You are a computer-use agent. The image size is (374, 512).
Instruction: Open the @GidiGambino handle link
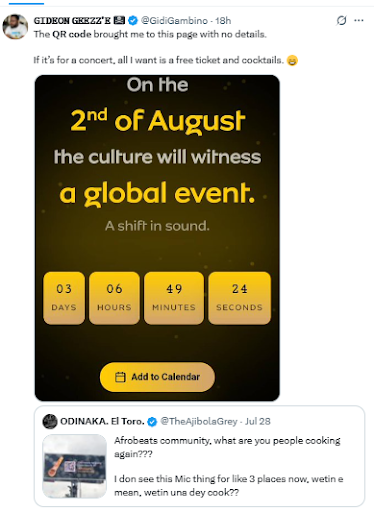click(x=174, y=21)
